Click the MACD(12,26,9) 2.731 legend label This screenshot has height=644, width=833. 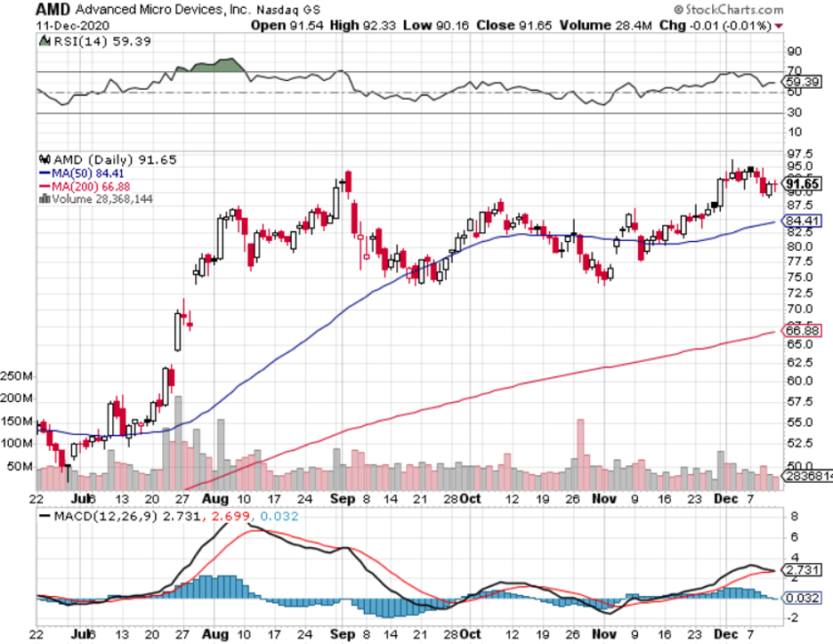pos(127,516)
